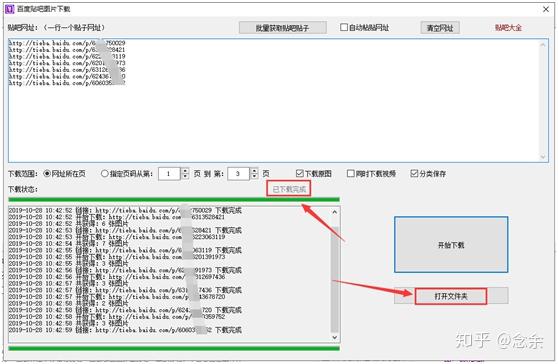This screenshot has height=364, width=558.
Task: Click the log panel vertical scrollbar thumb
Action: point(335,279)
